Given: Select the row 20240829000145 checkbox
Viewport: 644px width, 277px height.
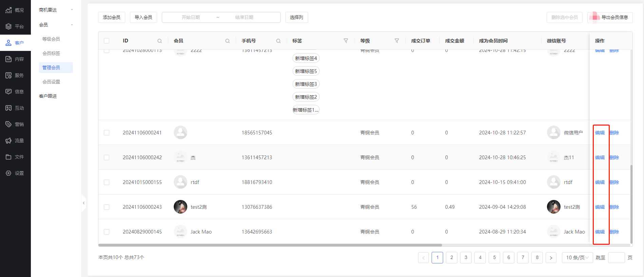Looking at the screenshot, I should point(107,232).
